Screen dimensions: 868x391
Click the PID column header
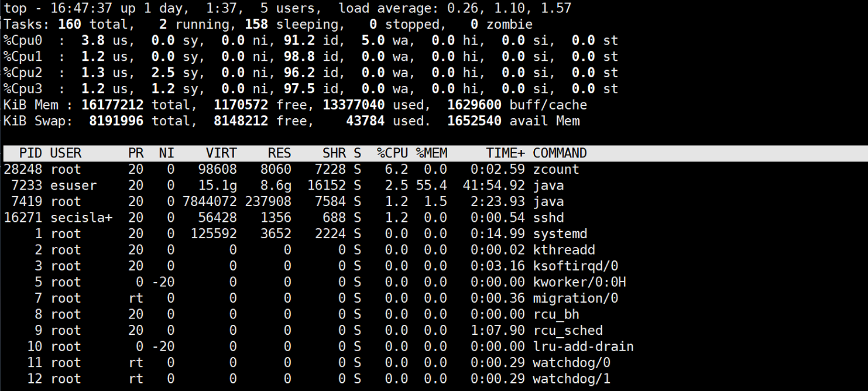[30, 153]
